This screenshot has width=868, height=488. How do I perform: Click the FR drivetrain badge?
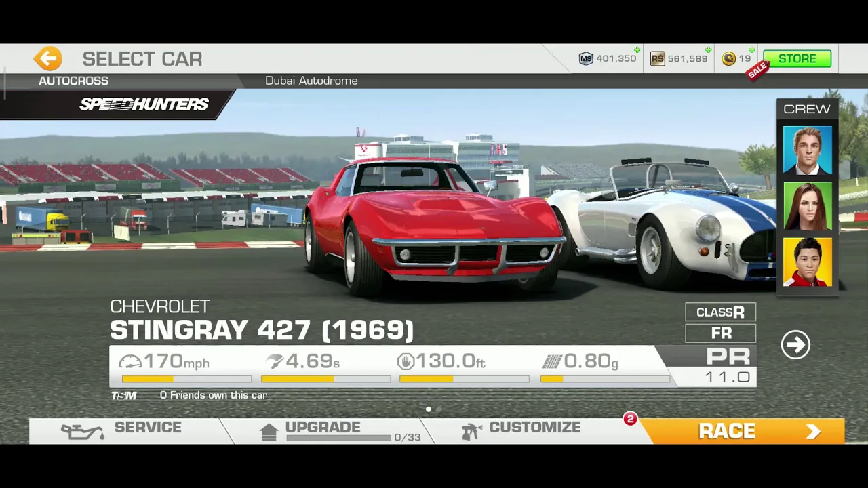[x=720, y=333]
